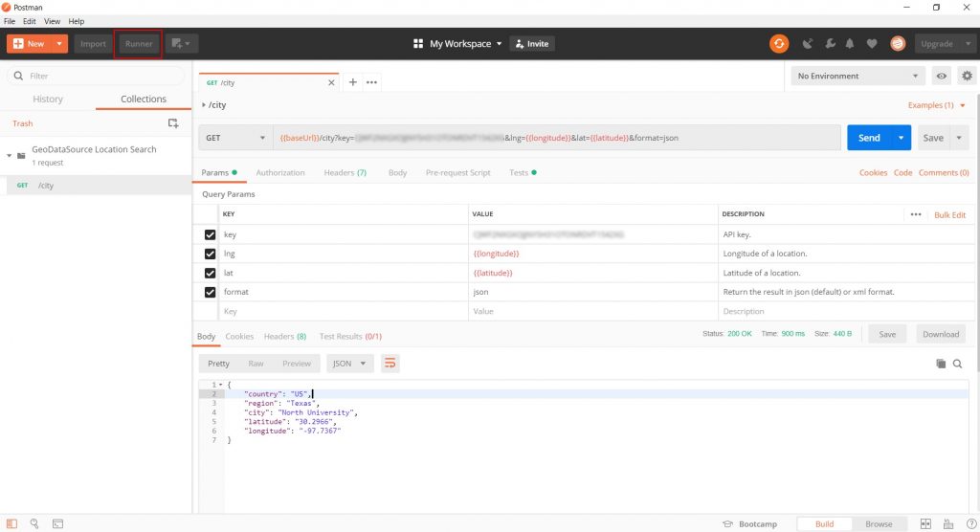Screen dimensions: 980x532
Task: Click the request URL input field
Action: click(x=556, y=138)
